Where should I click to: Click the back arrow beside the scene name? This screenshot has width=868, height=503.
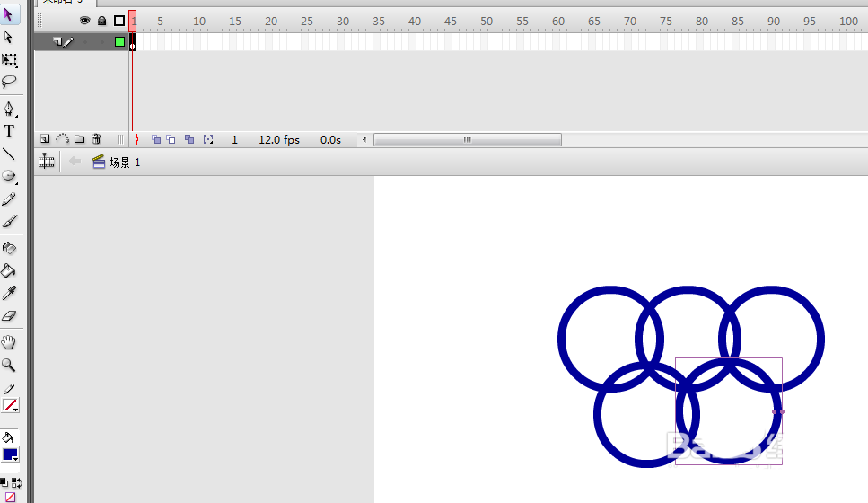pyautogui.click(x=75, y=161)
